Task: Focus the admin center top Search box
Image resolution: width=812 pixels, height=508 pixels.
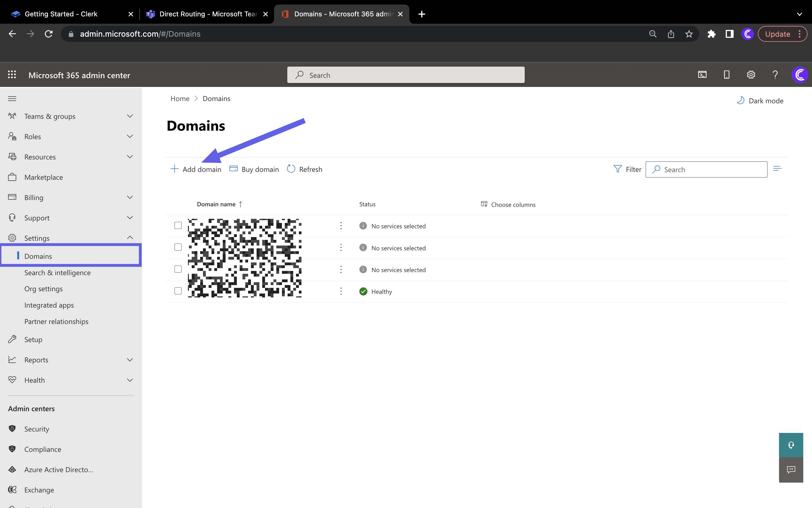Action: pos(406,75)
